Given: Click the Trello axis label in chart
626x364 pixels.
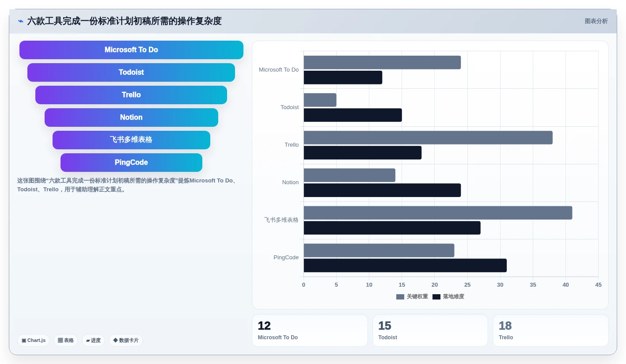Looking at the screenshot, I should tap(292, 145).
